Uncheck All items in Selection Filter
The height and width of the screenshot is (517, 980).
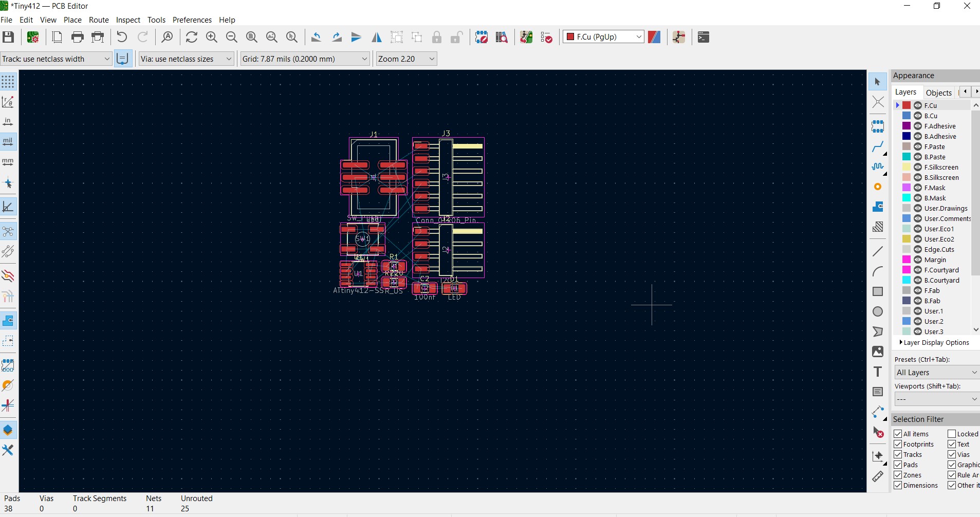click(898, 434)
